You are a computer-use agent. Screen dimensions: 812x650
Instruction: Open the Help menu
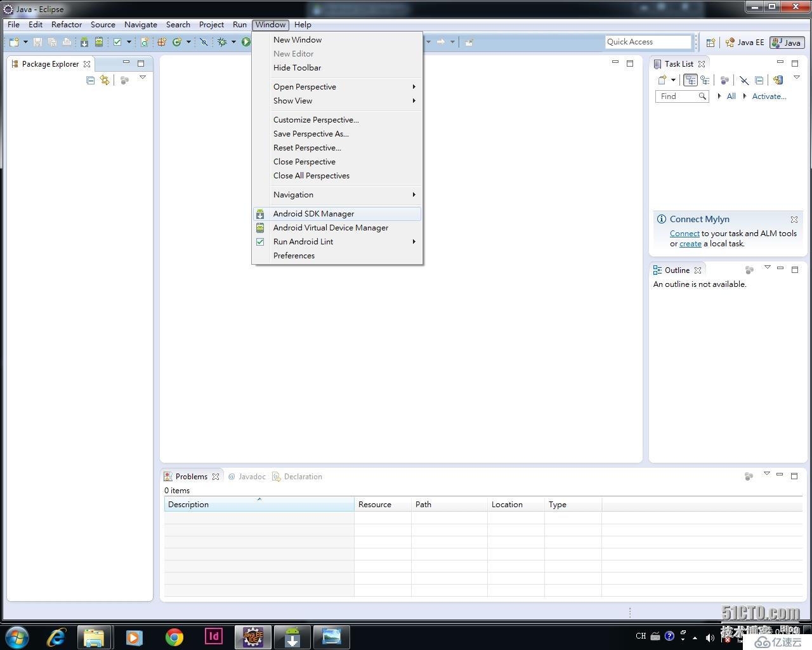pyautogui.click(x=303, y=25)
